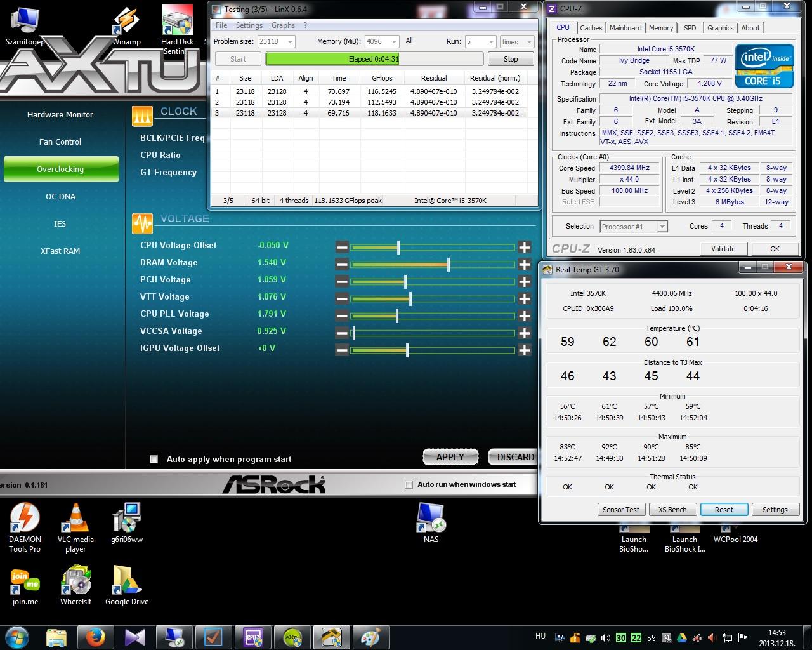Screen dimensions: 812x650
Task: Open Hard Disk Sentinel desktop shortcut
Action: (178, 29)
